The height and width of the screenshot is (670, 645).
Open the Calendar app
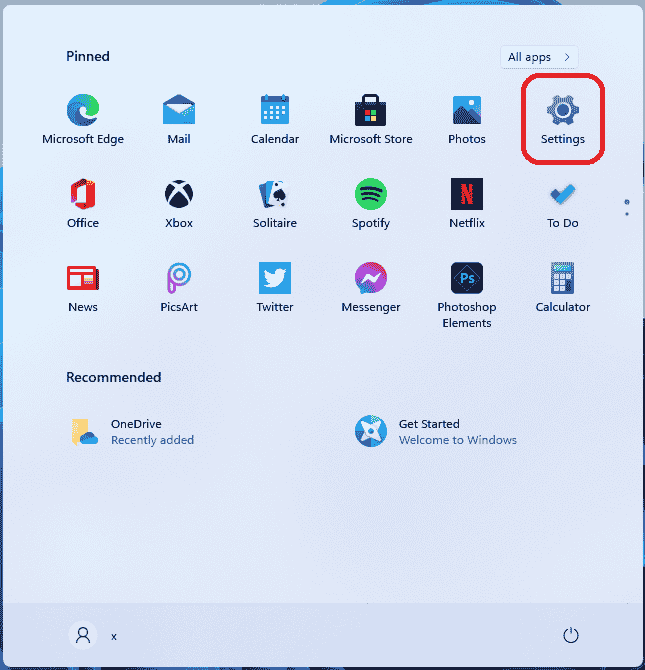(275, 119)
